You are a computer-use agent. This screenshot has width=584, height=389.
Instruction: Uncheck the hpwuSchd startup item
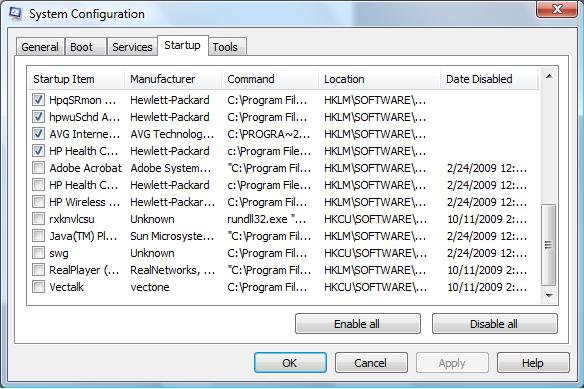click(x=38, y=117)
